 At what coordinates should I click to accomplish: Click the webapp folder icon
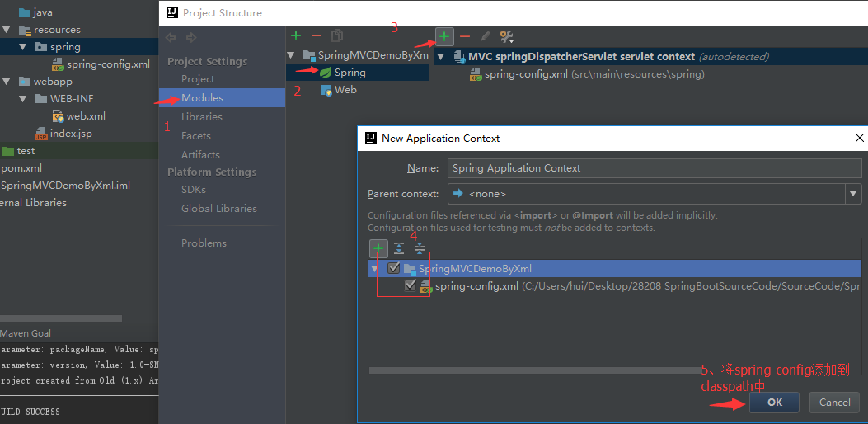pyautogui.click(x=25, y=82)
